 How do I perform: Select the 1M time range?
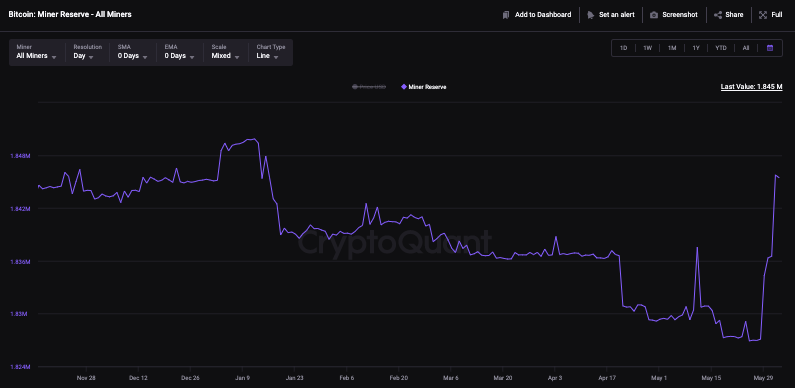point(672,48)
